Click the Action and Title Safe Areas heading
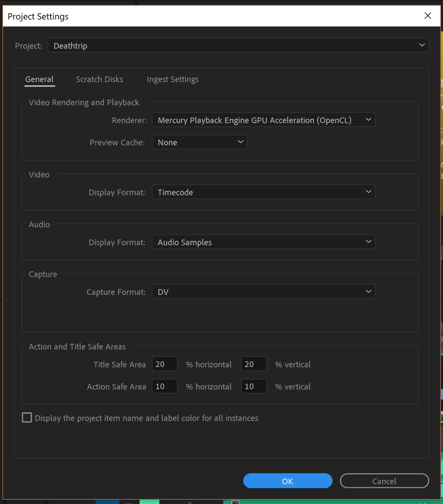443x504 pixels. [77, 346]
